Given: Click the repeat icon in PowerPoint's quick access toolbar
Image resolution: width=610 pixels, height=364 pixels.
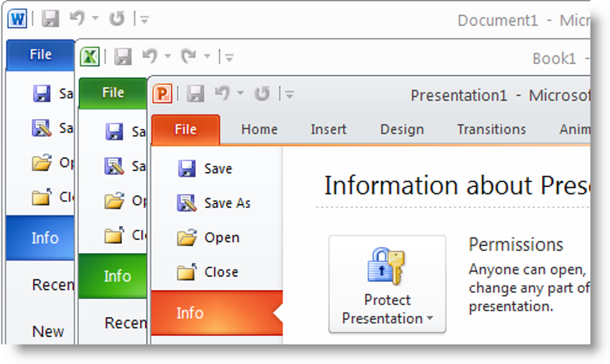Looking at the screenshot, I should click(x=261, y=94).
